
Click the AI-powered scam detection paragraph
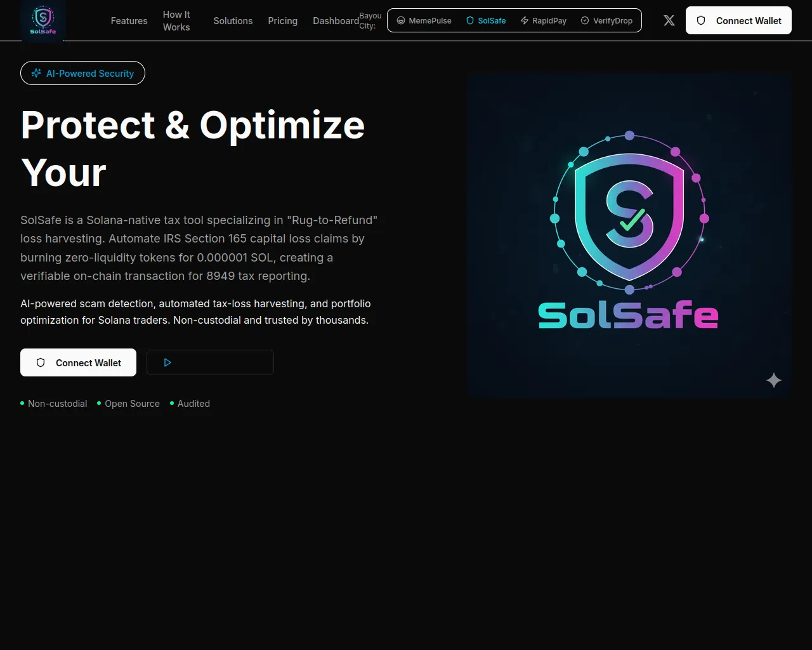pyautogui.click(x=195, y=312)
